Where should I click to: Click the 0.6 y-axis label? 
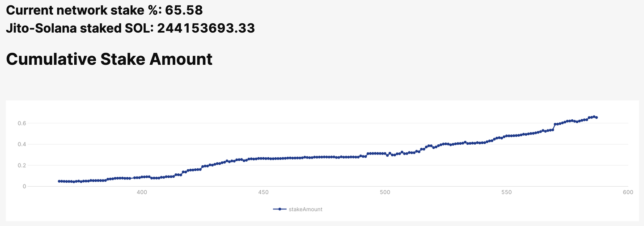coord(22,123)
